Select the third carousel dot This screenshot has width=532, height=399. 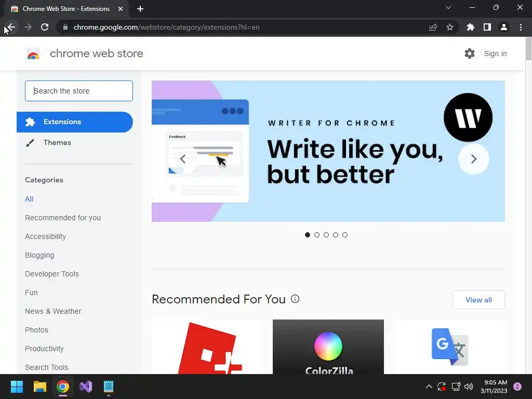pos(326,235)
